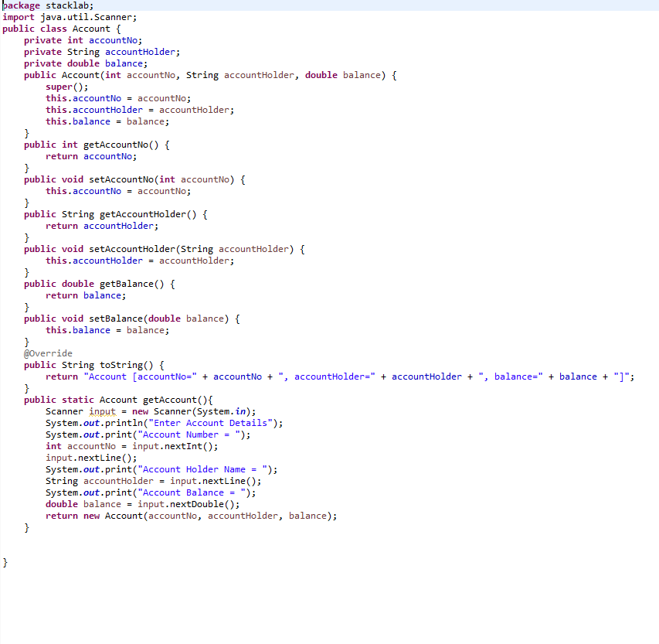Screen dimensions: 659x644
Task: Click the underlined 'input' variable in Scanner declaration
Action: pyautogui.click(x=102, y=412)
